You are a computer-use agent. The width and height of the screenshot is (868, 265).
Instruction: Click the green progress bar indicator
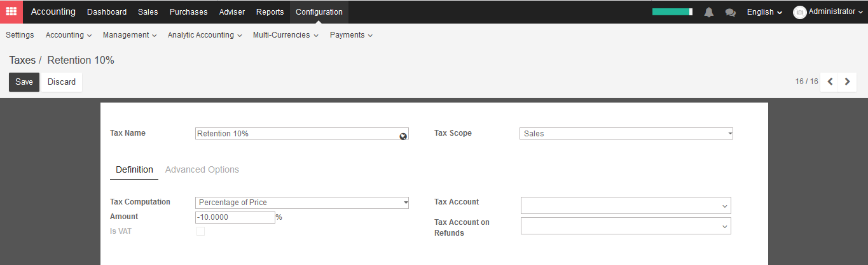pyautogui.click(x=672, y=12)
